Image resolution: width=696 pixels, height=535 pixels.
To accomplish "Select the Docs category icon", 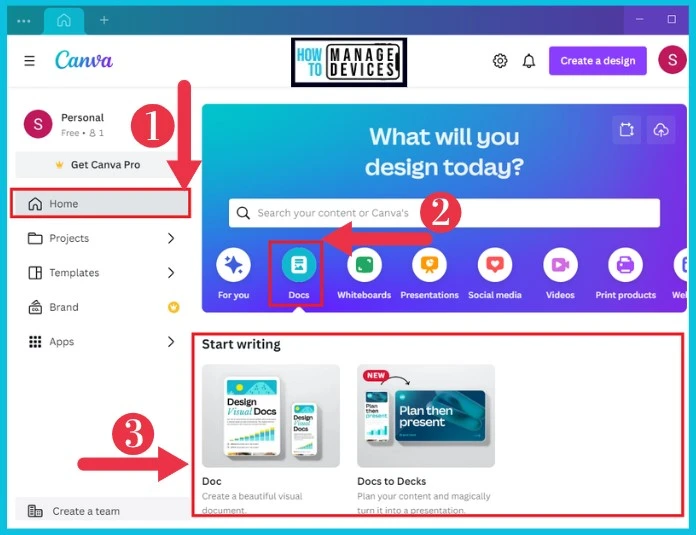I will click(x=299, y=265).
